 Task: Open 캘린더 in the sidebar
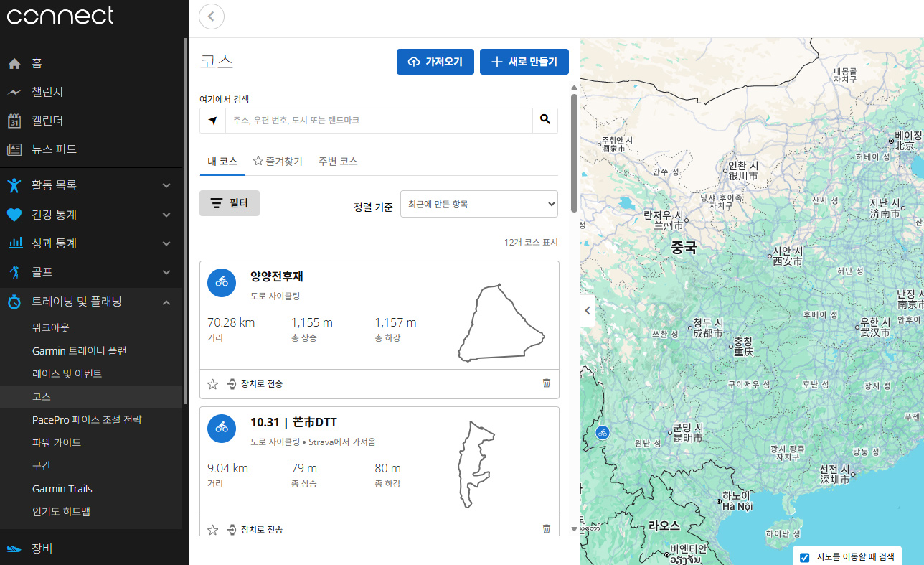(x=47, y=121)
